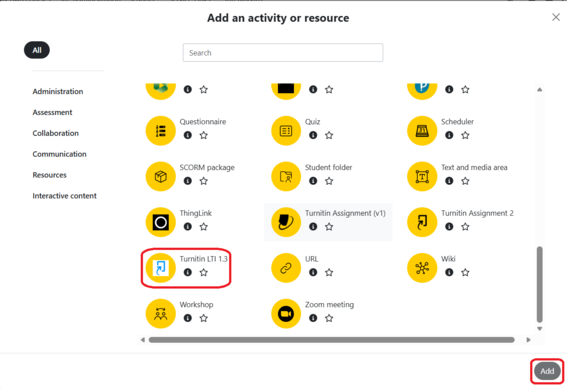Choose the URL resource icon
The image size is (567, 388).
point(286,268)
